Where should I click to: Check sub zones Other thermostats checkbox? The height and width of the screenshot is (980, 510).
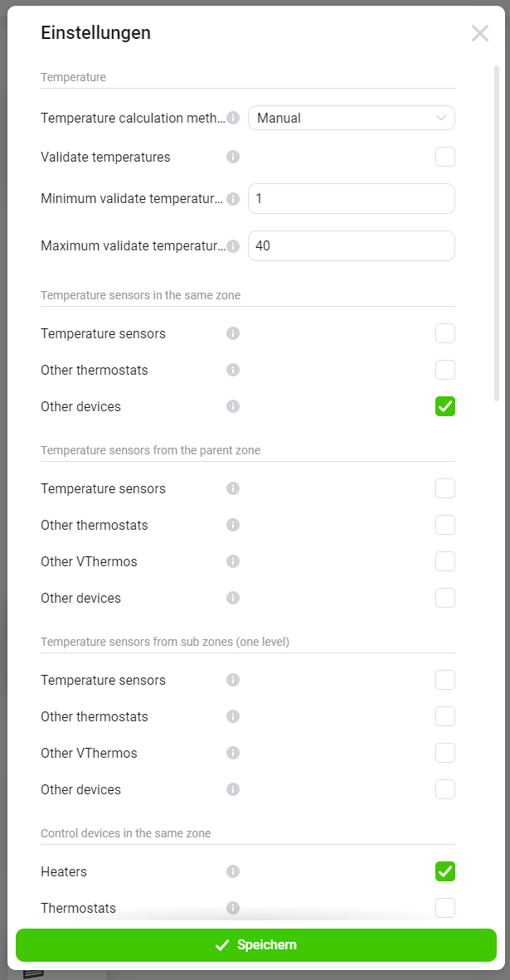[x=445, y=716]
